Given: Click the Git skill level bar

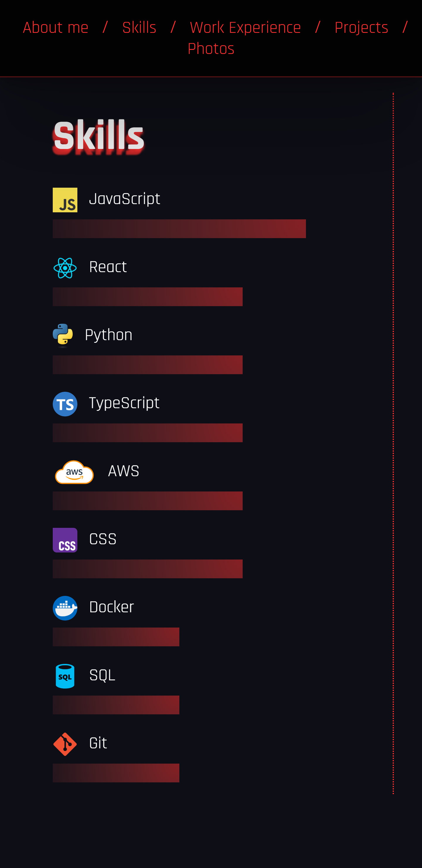Looking at the screenshot, I should pos(116,773).
